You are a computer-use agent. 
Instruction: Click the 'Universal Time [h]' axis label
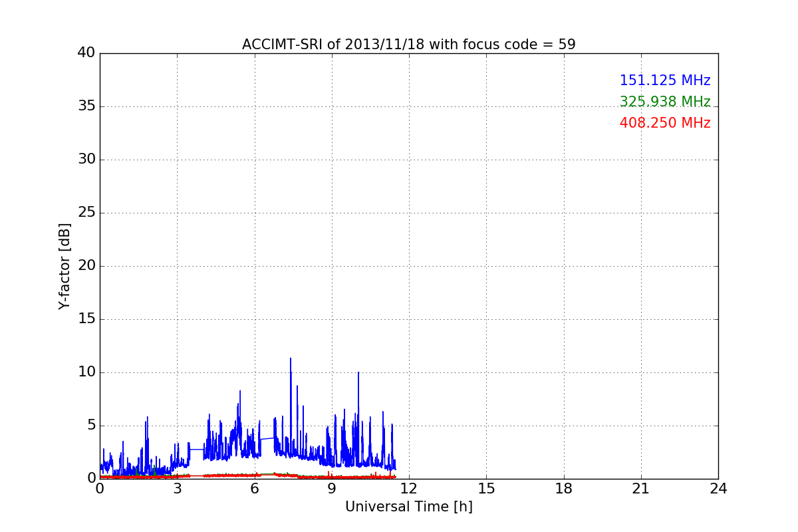click(409, 507)
